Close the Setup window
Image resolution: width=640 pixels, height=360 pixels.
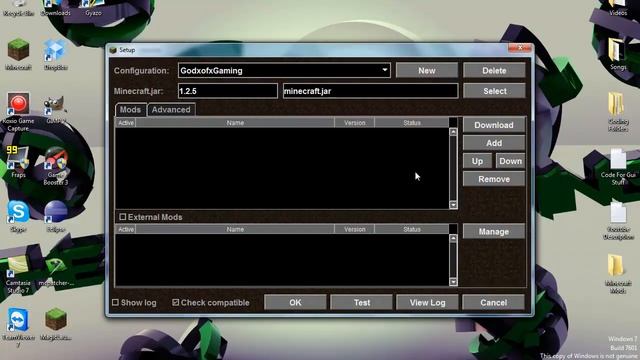coord(520,48)
